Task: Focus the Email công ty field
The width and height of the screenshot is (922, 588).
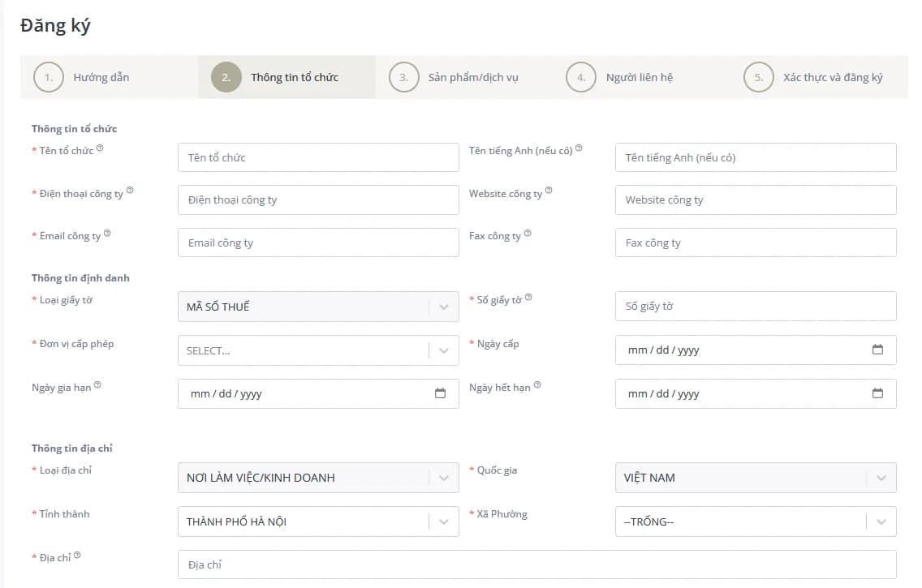Action: pyautogui.click(x=318, y=242)
